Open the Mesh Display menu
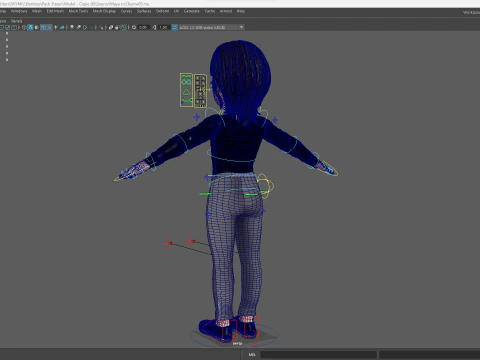This screenshot has height=360, width=480. [104, 11]
